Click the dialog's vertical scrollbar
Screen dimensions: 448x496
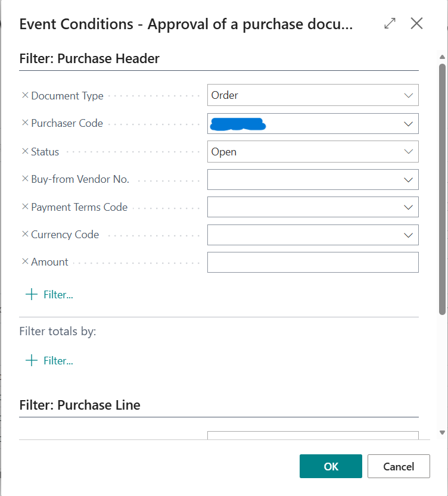tap(442, 191)
